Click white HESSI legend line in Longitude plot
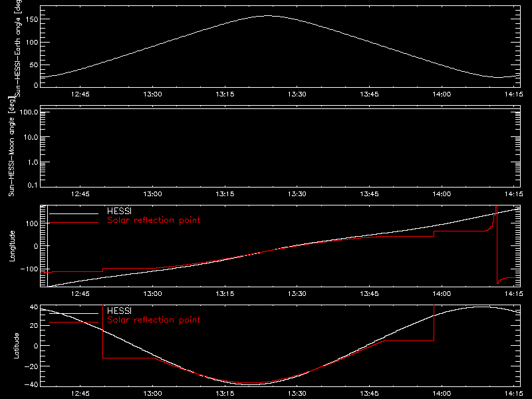The image size is (532, 399). pos(74,213)
